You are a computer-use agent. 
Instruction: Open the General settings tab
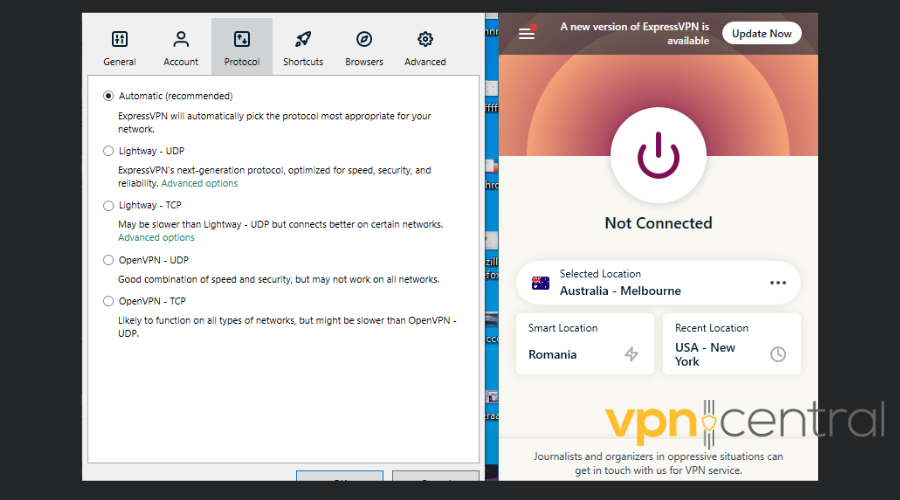(119, 47)
